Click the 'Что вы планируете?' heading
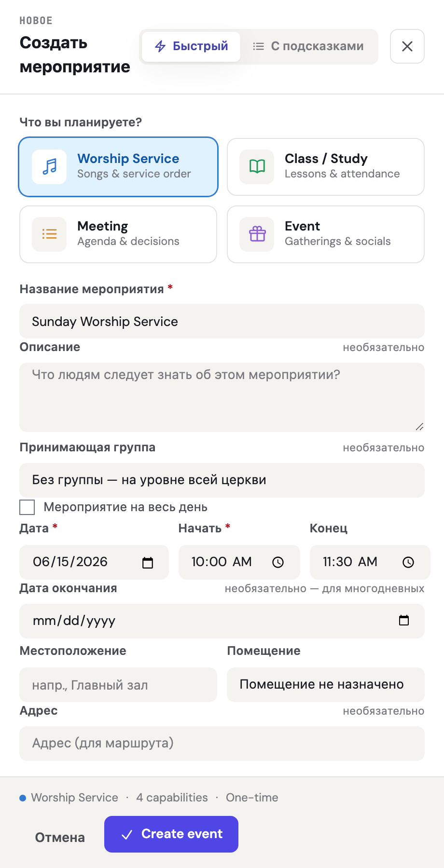Image resolution: width=444 pixels, height=868 pixels. coord(81,122)
